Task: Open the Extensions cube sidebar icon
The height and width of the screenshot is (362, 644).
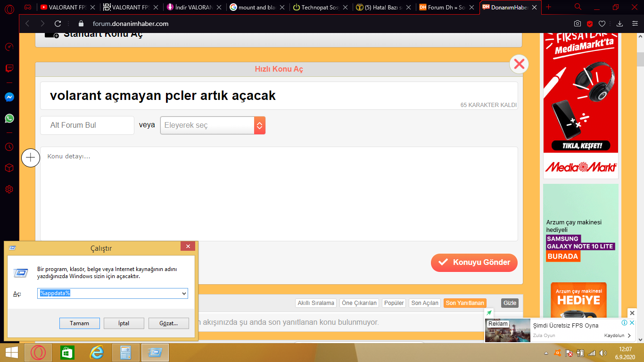Action: (9, 168)
